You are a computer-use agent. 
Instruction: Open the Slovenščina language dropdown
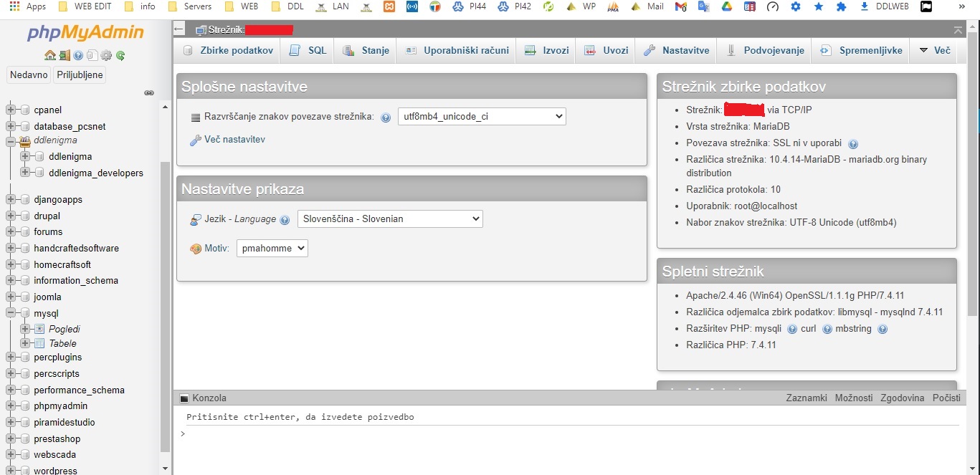pos(390,219)
